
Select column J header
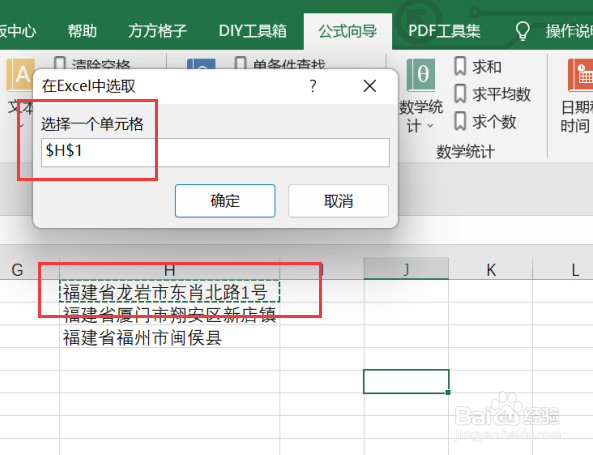coord(406,269)
